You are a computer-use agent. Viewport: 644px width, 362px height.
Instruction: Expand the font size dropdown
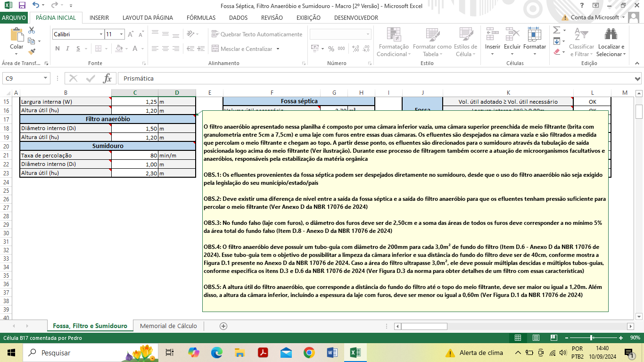pos(122,34)
